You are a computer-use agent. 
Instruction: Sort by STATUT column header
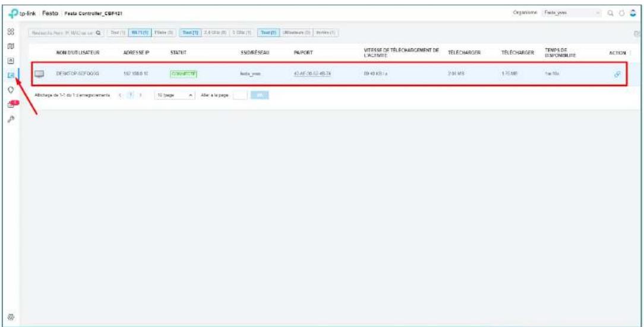178,53
